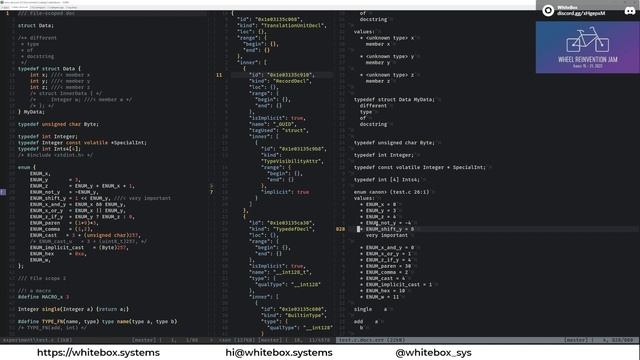Viewport: 640px width, 360px height.
Task: Click the 'struct Data;' line in left pane
Action: tap(36, 26)
